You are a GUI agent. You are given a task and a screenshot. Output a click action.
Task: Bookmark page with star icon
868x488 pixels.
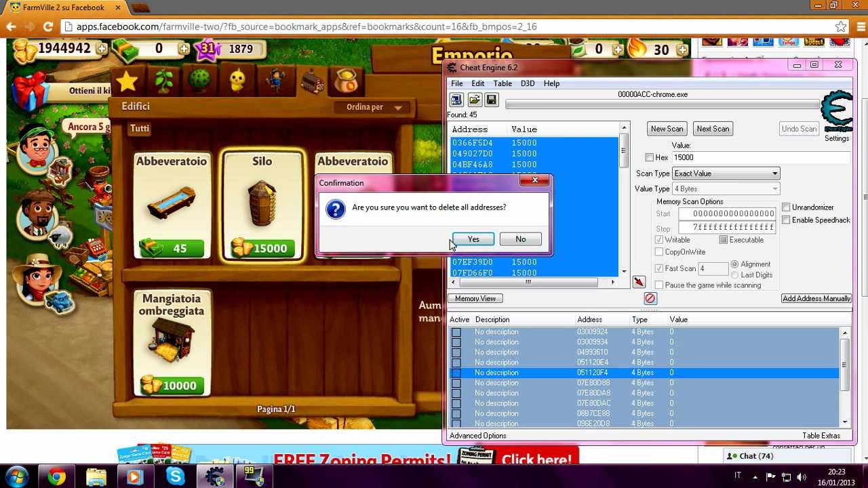841,26
